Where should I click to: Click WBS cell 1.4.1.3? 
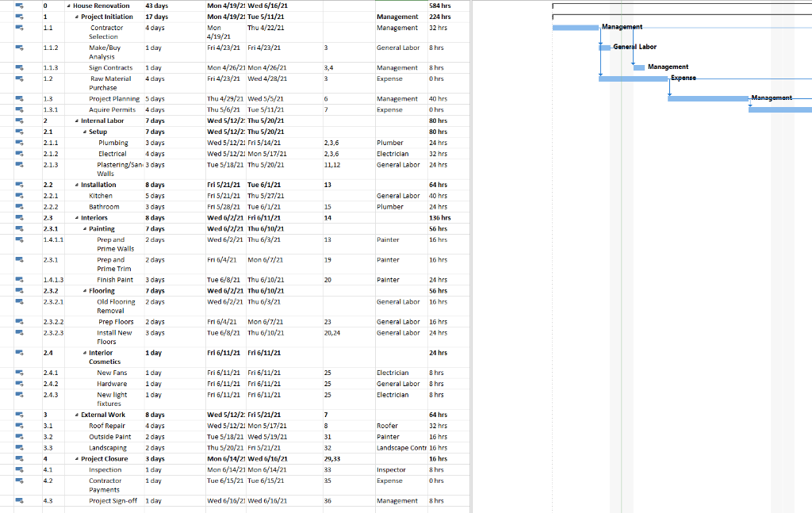click(x=53, y=280)
